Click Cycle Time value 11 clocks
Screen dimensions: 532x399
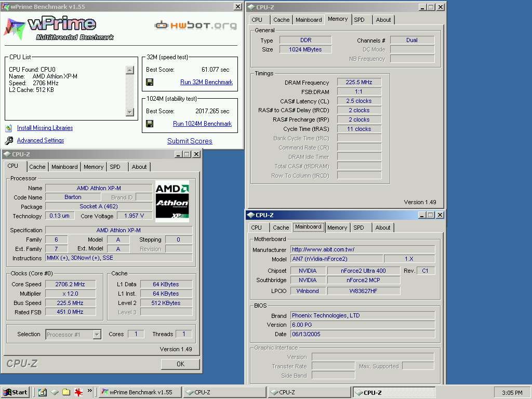pyautogui.click(x=359, y=129)
